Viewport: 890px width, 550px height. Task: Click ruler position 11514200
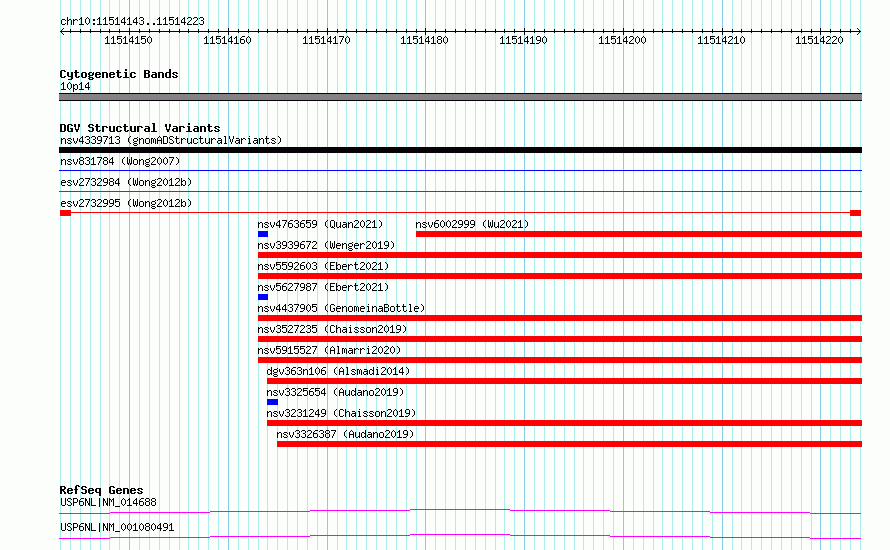(622, 40)
